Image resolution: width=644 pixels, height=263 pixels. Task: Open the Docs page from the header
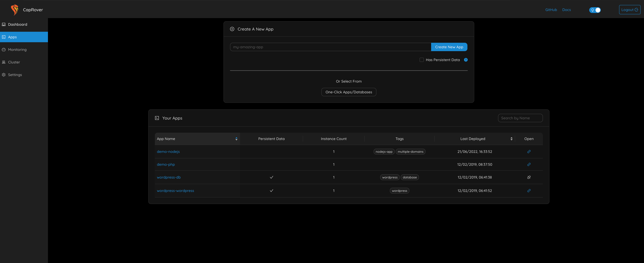(566, 10)
